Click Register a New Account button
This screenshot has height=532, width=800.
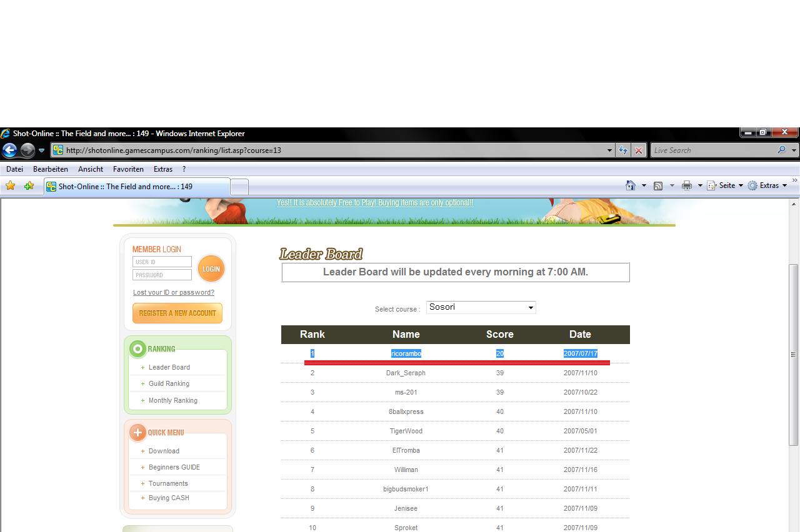click(177, 313)
